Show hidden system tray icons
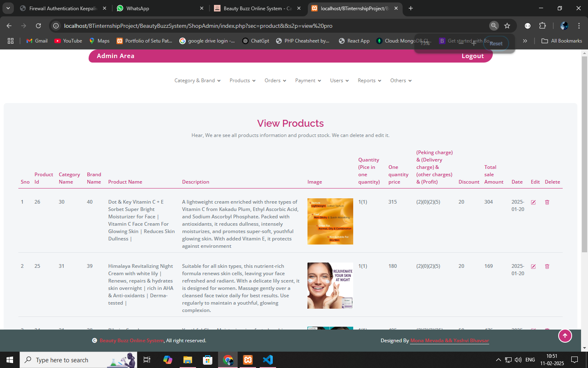588x368 pixels. coord(498,360)
